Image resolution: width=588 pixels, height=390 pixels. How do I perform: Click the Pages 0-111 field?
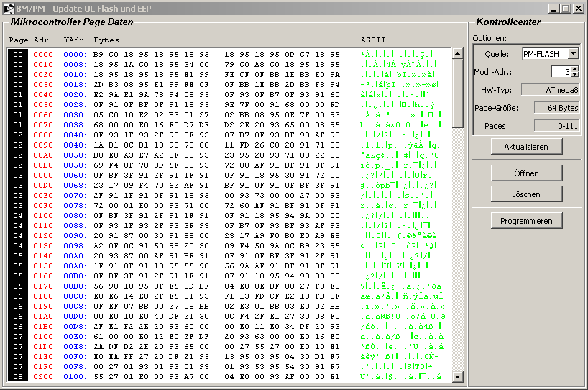click(x=556, y=125)
